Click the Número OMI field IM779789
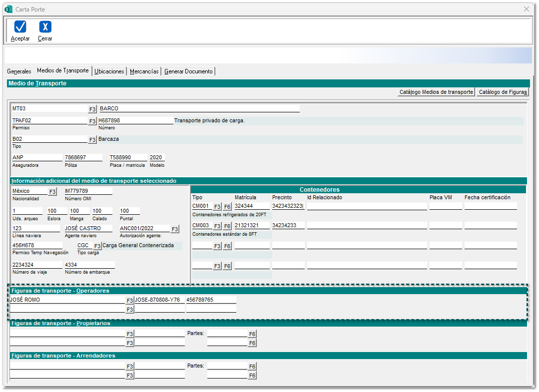539x392 pixels. click(88, 191)
